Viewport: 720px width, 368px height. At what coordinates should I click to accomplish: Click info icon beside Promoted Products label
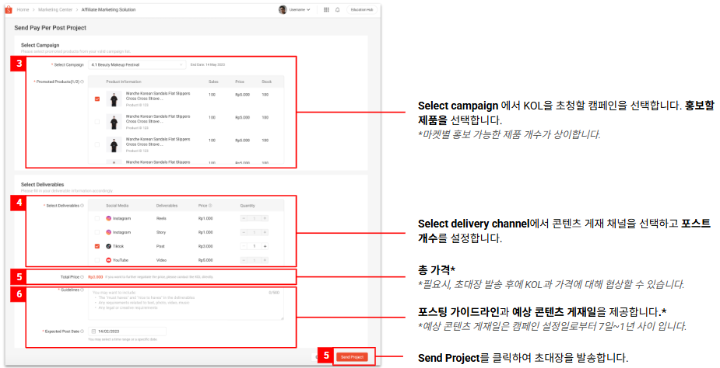pyautogui.click(x=82, y=82)
